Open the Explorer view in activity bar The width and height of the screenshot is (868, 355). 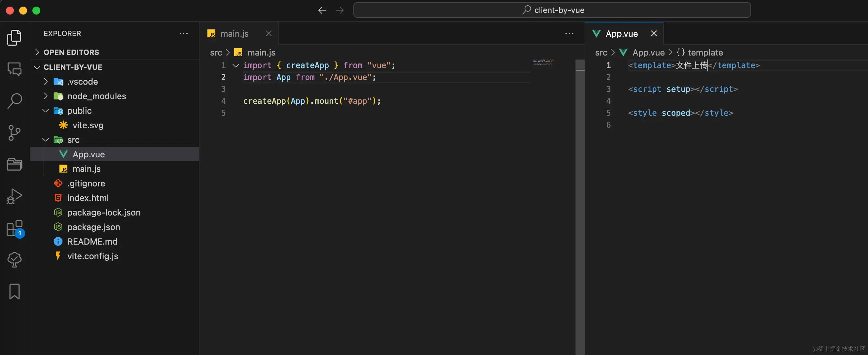pyautogui.click(x=15, y=37)
